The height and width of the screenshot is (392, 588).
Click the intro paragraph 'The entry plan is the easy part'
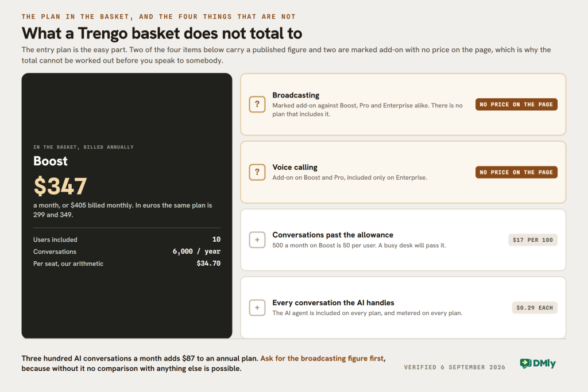(x=286, y=55)
